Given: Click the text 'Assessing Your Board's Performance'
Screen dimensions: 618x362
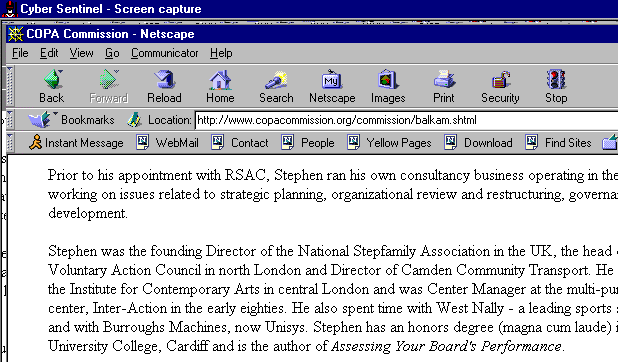Looking at the screenshot, I should [446, 346].
